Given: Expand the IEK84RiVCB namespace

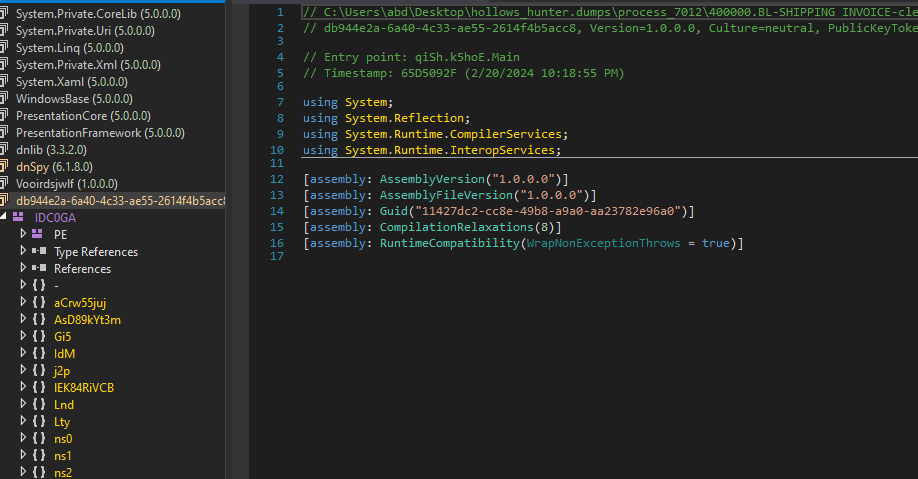Looking at the screenshot, I should (x=23, y=386).
